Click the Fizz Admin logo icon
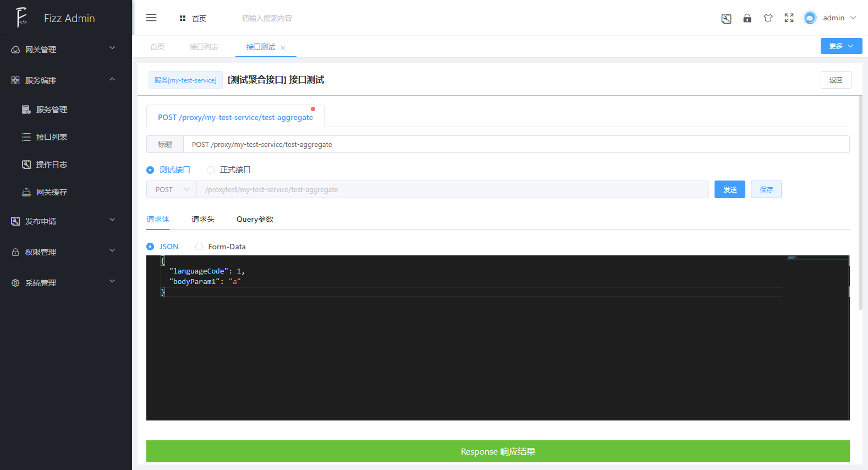 pyautogui.click(x=21, y=18)
